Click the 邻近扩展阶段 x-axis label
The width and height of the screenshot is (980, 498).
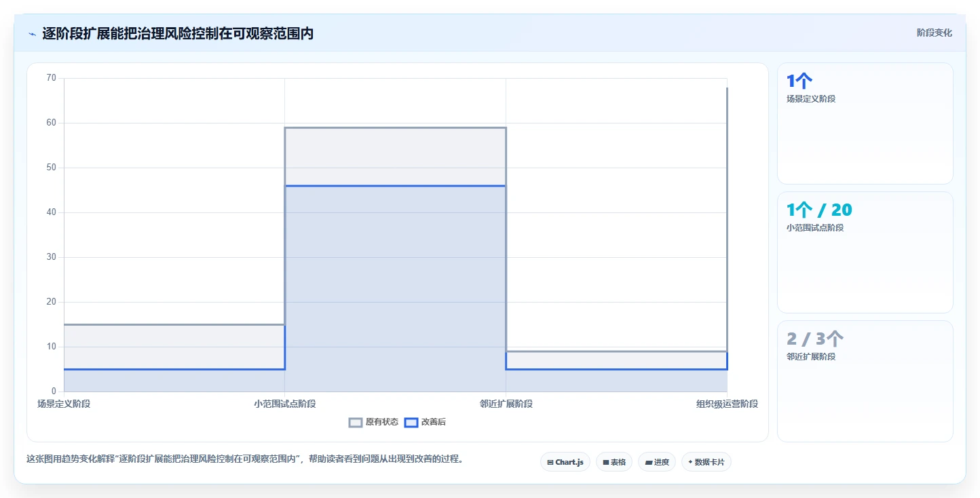(x=506, y=404)
